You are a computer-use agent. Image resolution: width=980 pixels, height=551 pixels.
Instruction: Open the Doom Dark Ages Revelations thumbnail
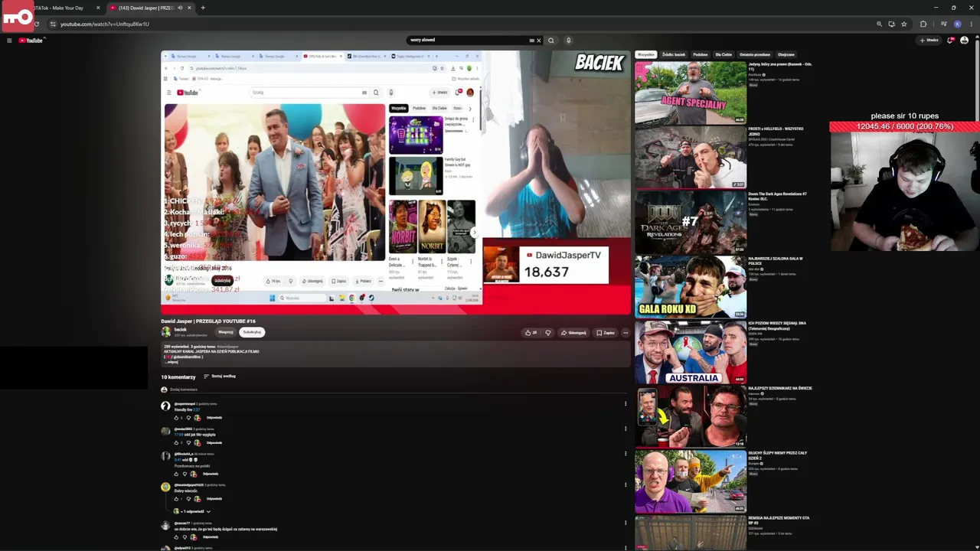point(691,222)
